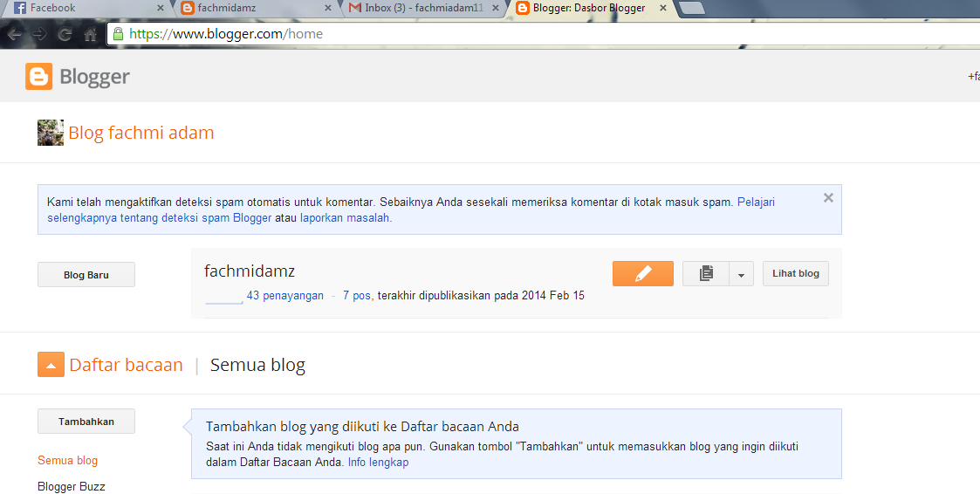Click the Blogger logo icon in header
Viewport: 980px width, 494px height.
click(38, 76)
